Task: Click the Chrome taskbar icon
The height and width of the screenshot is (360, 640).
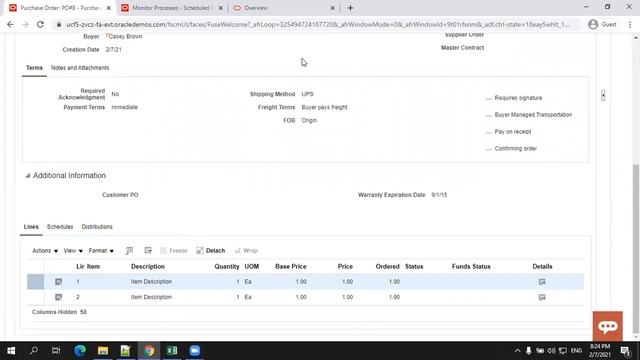Action: tap(149, 351)
